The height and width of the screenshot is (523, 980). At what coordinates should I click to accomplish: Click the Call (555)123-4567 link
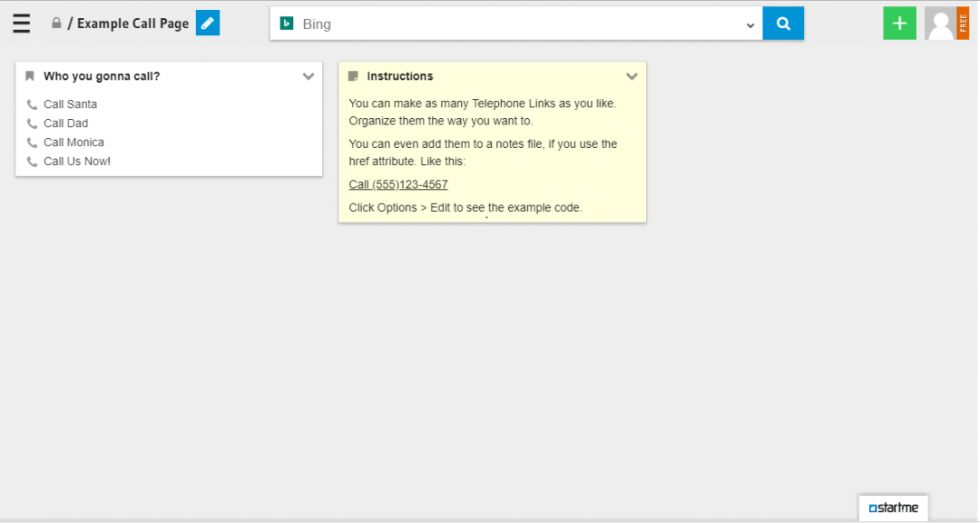point(398,184)
